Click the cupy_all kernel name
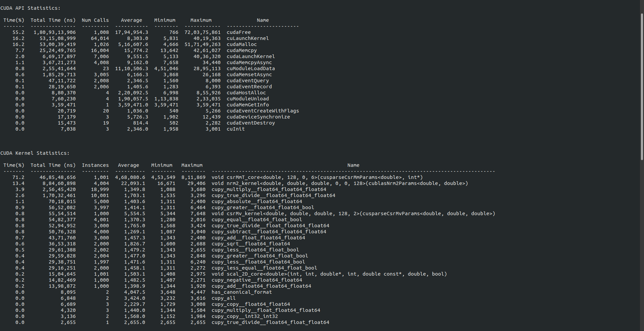644x331 pixels. (x=224, y=298)
